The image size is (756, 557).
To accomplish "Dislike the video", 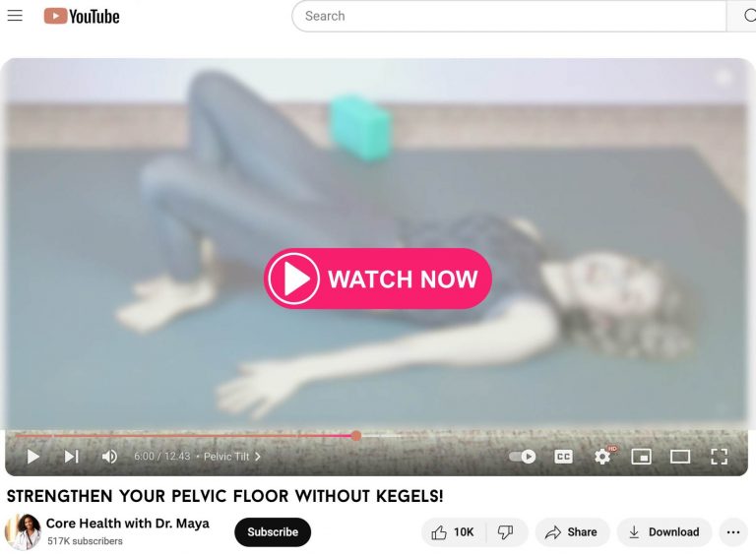I will tap(505, 532).
